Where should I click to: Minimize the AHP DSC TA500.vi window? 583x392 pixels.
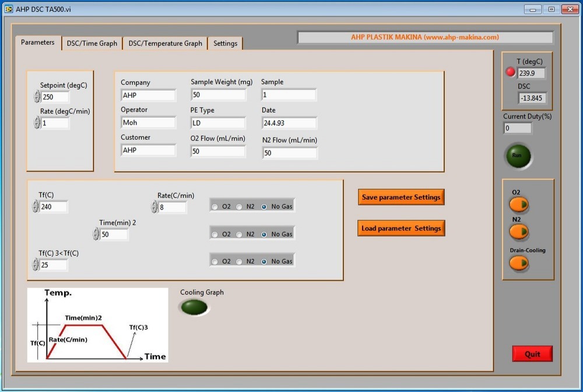point(532,9)
